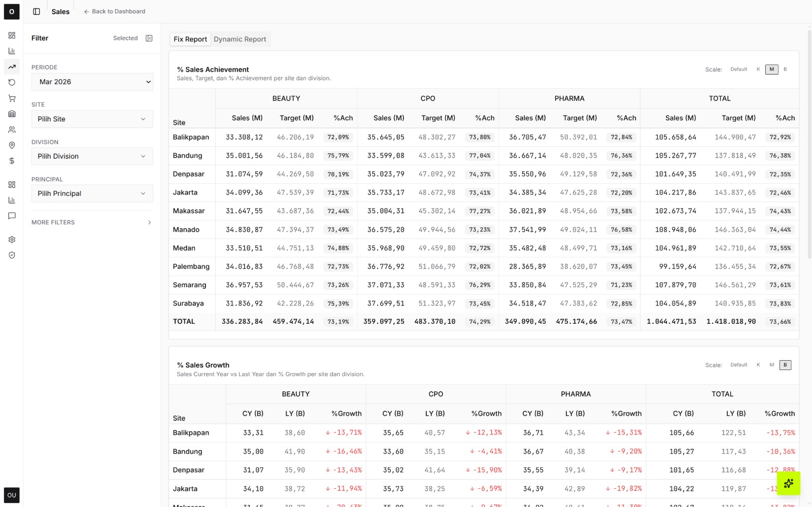The width and height of the screenshot is (812, 507).
Task: Expand the Pilih Division dropdown
Action: (x=92, y=156)
